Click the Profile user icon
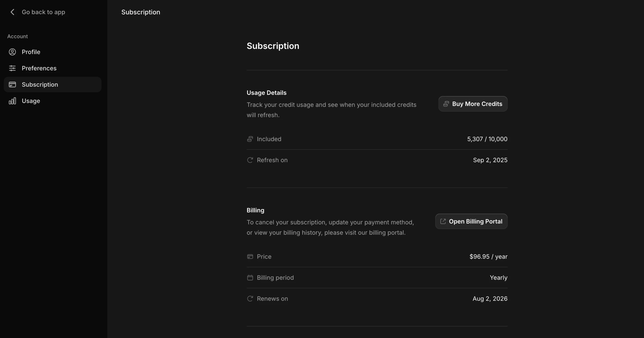Viewport: 644px width, 338px height. tap(12, 52)
